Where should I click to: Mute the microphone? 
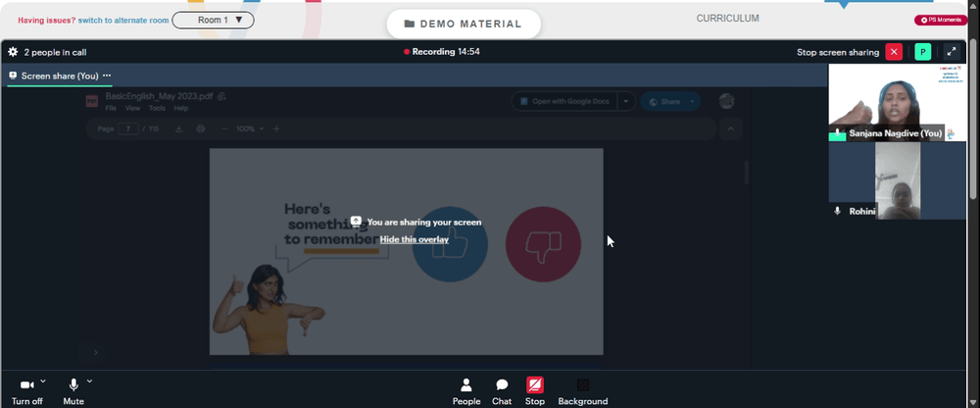[x=73, y=391]
